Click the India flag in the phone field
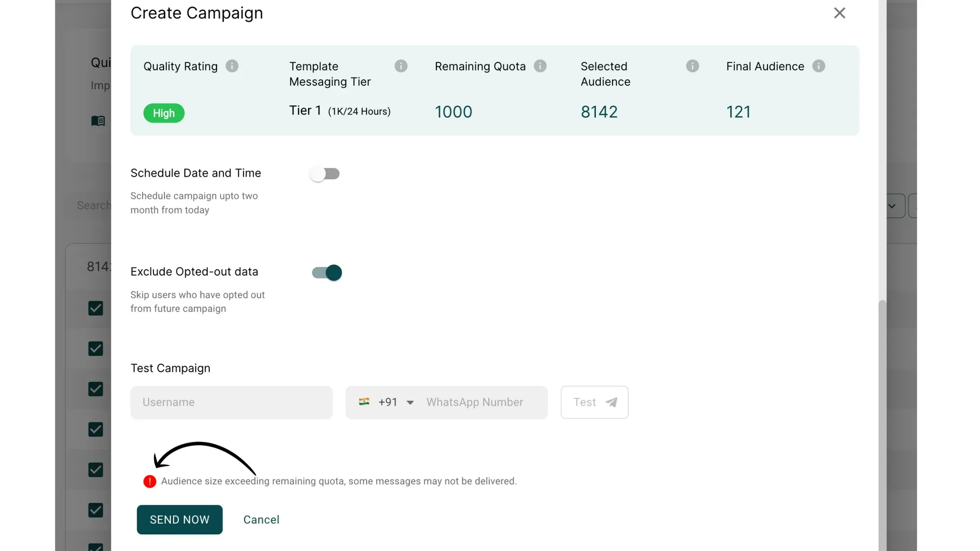980x551 pixels. tap(364, 402)
